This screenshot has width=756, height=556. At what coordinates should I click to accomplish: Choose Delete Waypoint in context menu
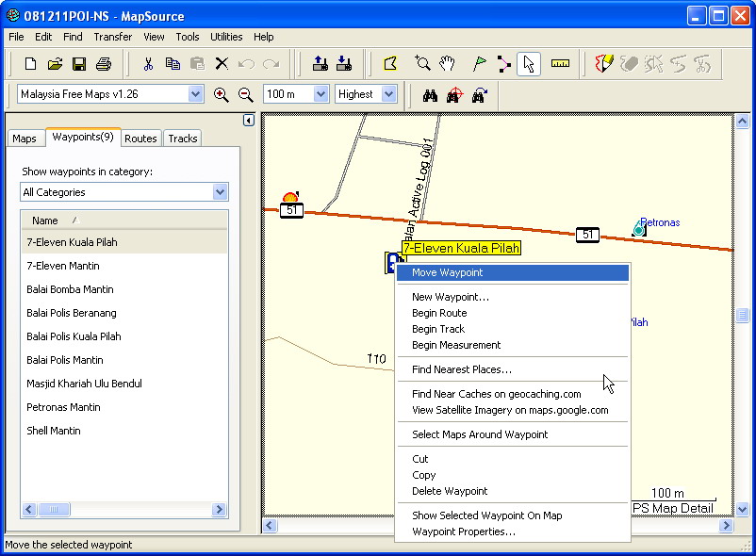[513, 491]
